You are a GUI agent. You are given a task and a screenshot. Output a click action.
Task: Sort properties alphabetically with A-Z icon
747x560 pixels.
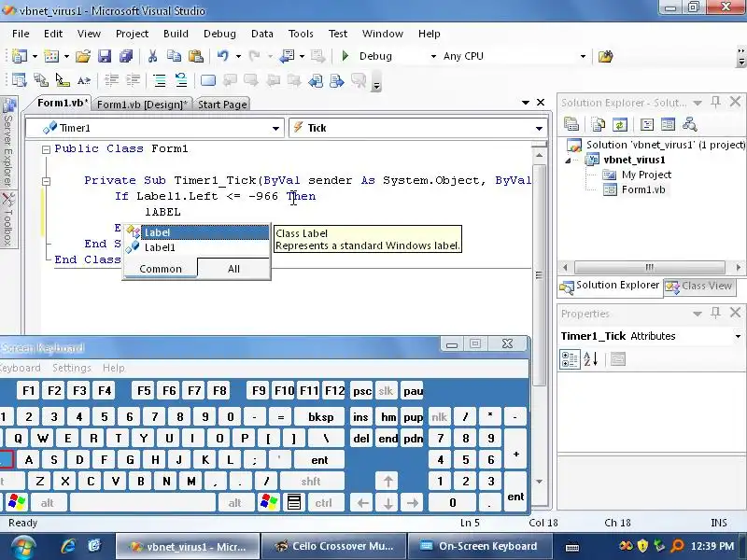click(591, 359)
